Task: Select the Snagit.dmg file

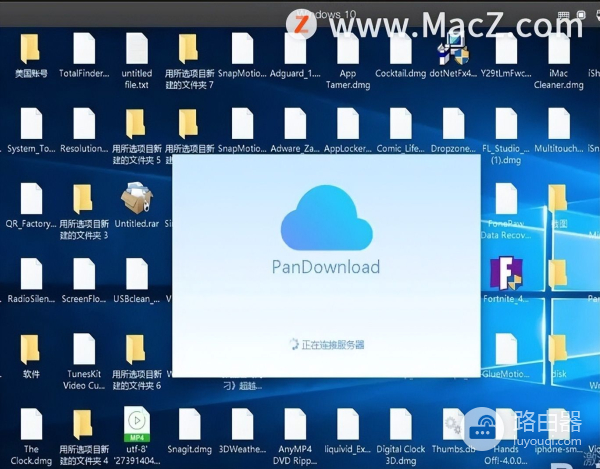Action: click(x=190, y=423)
